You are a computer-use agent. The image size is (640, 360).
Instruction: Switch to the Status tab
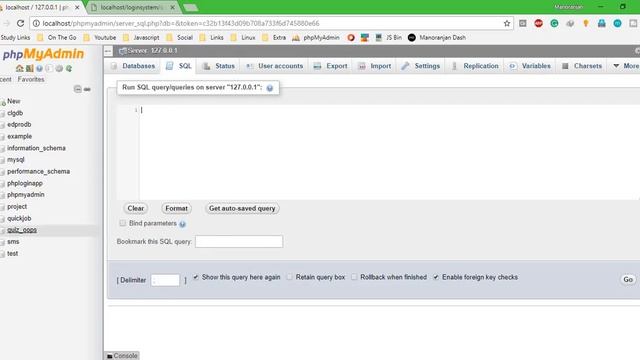click(219, 66)
